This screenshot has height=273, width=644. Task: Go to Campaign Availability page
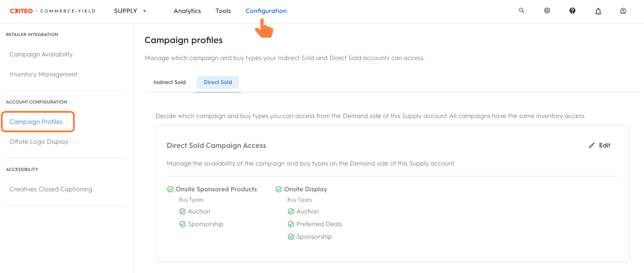41,54
